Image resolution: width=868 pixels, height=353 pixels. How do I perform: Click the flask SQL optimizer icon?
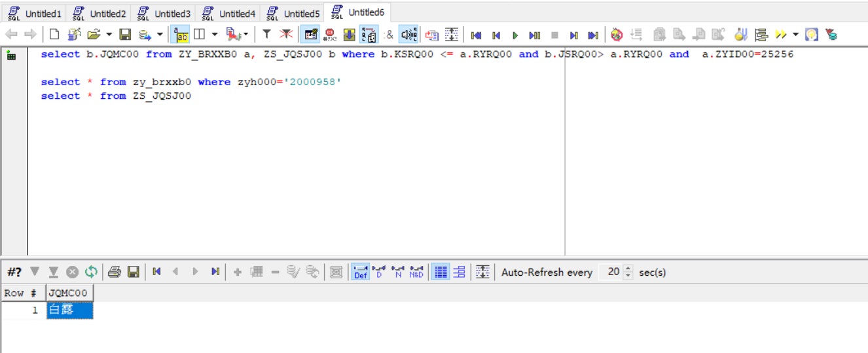(740, 35)
